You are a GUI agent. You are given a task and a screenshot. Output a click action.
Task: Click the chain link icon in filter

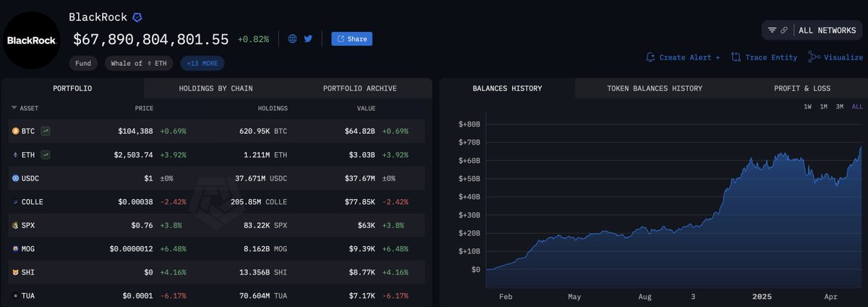click(x=784, y=30)
